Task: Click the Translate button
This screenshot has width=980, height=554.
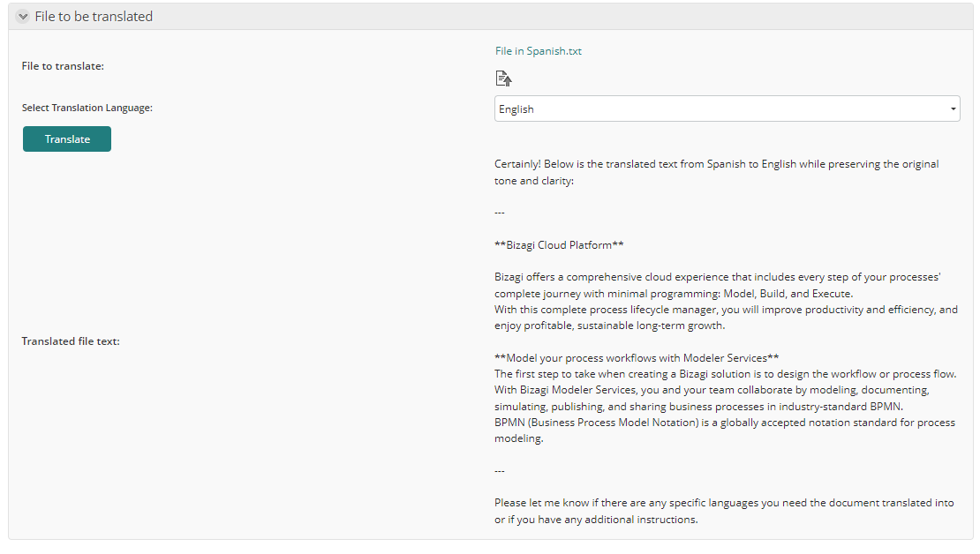Action: point(67,139)
